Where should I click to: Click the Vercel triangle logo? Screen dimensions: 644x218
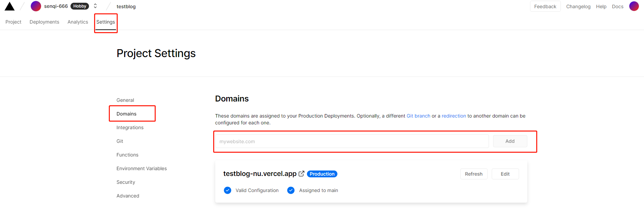point(10,6)
